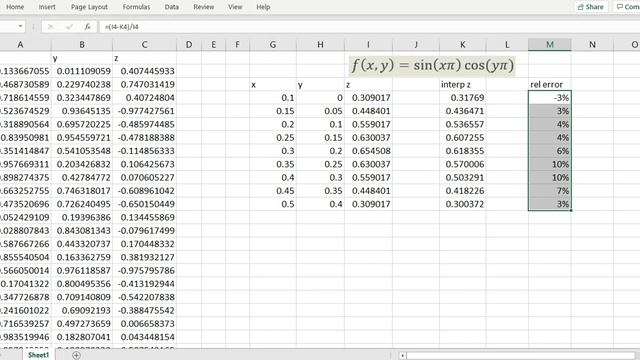Click the horizontal scrollbar track

click(520, 356)
